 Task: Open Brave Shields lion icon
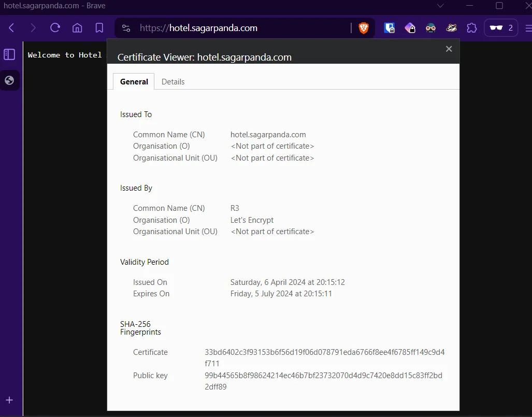(x=364, y=28)
